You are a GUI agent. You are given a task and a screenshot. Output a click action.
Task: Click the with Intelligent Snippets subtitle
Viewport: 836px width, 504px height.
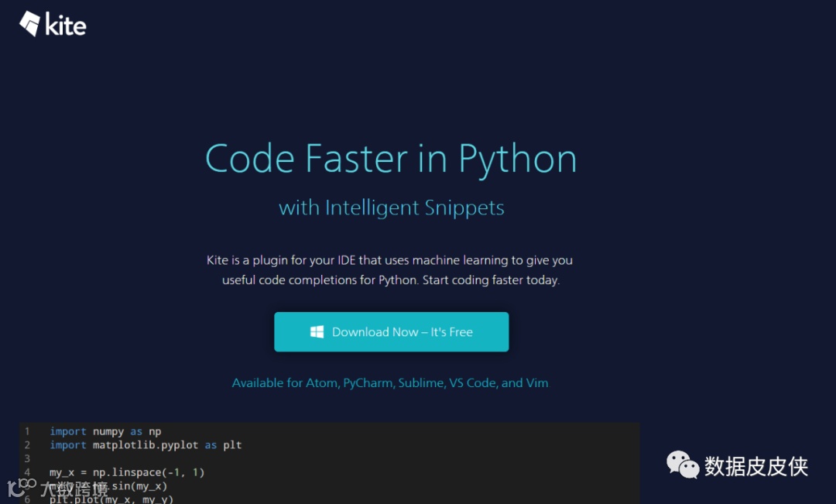[392, 207]
